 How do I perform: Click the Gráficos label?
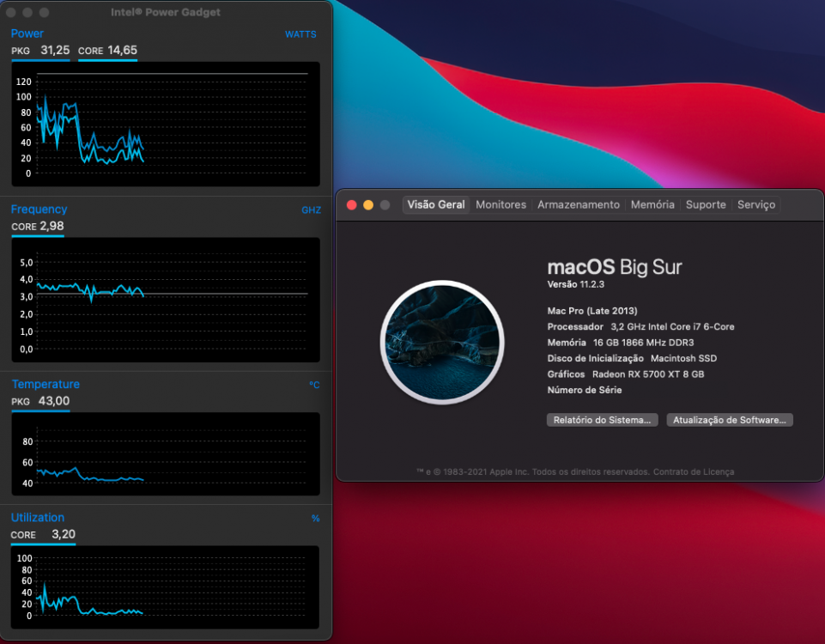click(566, 374)
